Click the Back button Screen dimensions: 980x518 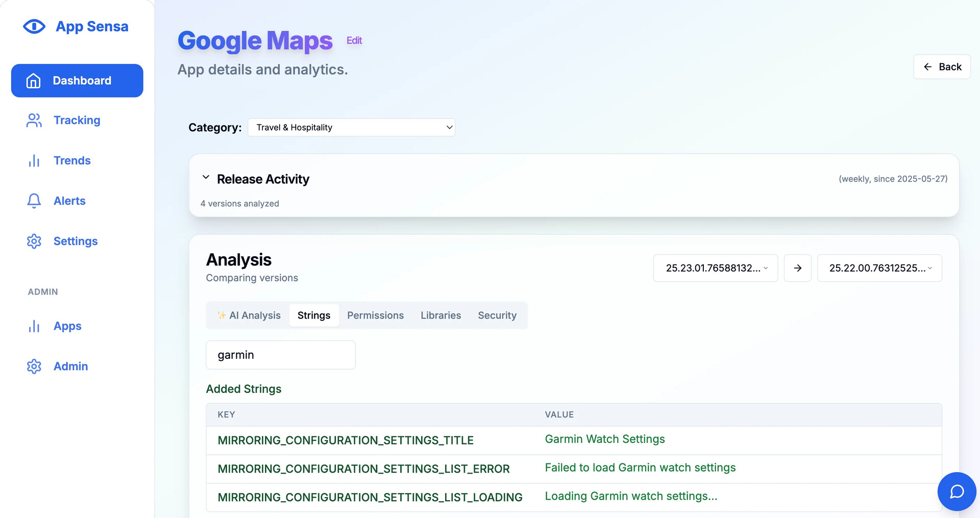point(942,67)
